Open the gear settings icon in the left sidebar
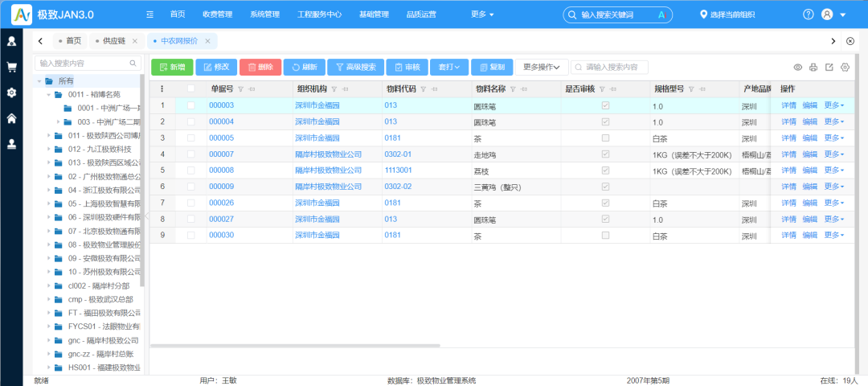The width and height of the screenshot is (868, 386). tap(11, 92)
